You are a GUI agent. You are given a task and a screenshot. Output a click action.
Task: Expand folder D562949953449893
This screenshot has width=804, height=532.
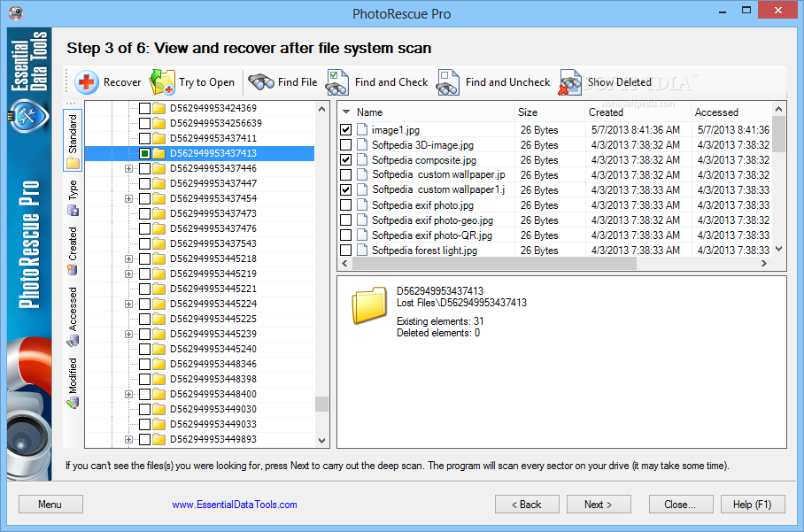[128, 439]
